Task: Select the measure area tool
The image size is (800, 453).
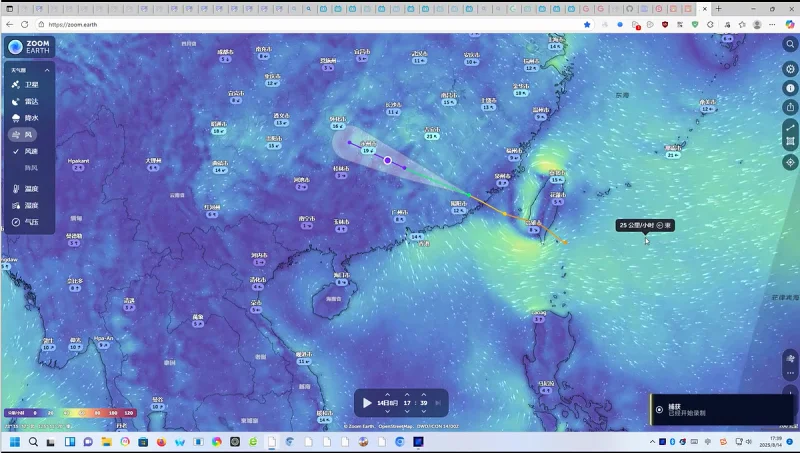Action: [x=790, y=142]
